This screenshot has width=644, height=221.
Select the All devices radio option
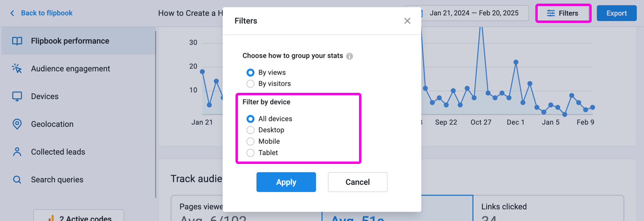tap(250, 119)
